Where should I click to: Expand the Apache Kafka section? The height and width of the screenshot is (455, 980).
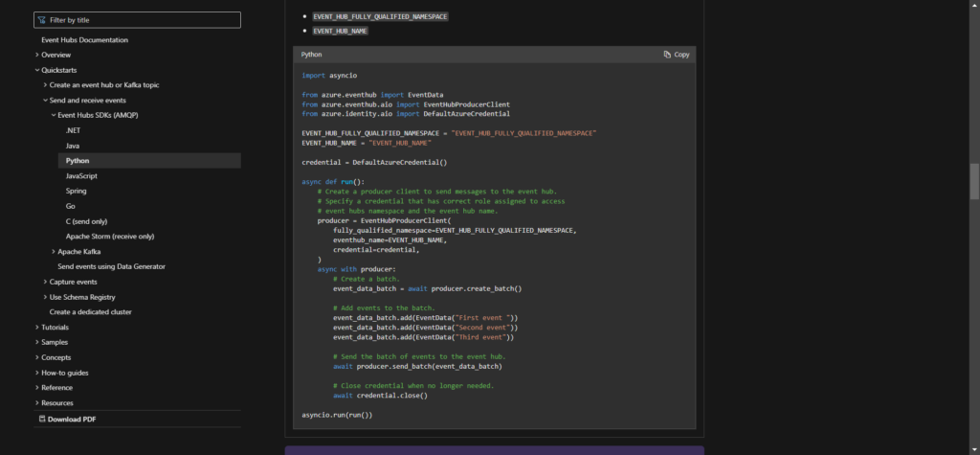pyautogui.click(x=78, y=251)
